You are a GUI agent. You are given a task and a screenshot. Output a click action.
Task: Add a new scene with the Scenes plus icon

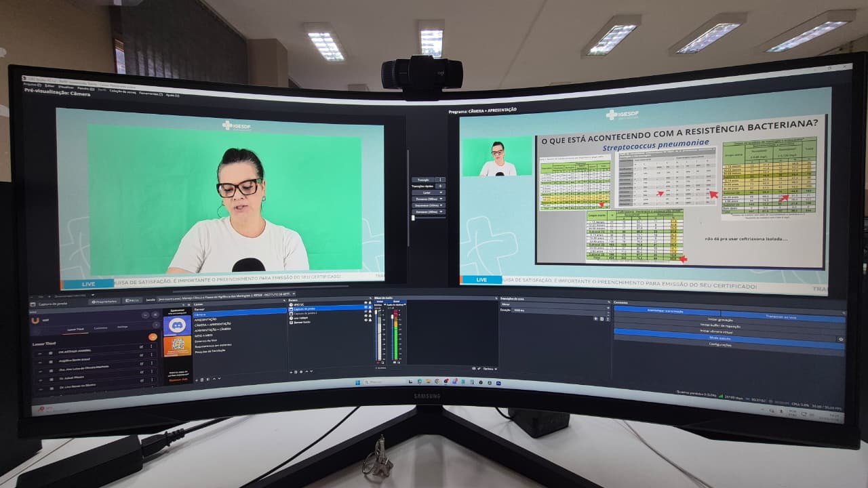[197, 380]
